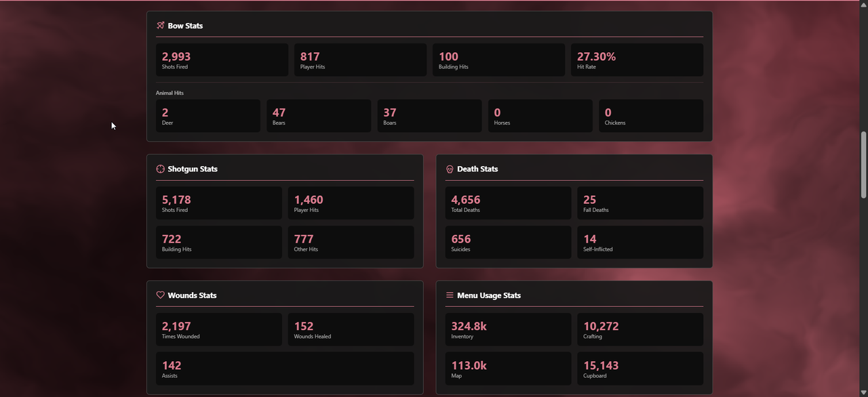
Task: Click the 152 Wounds Healed card
Action: coord(351,329)
